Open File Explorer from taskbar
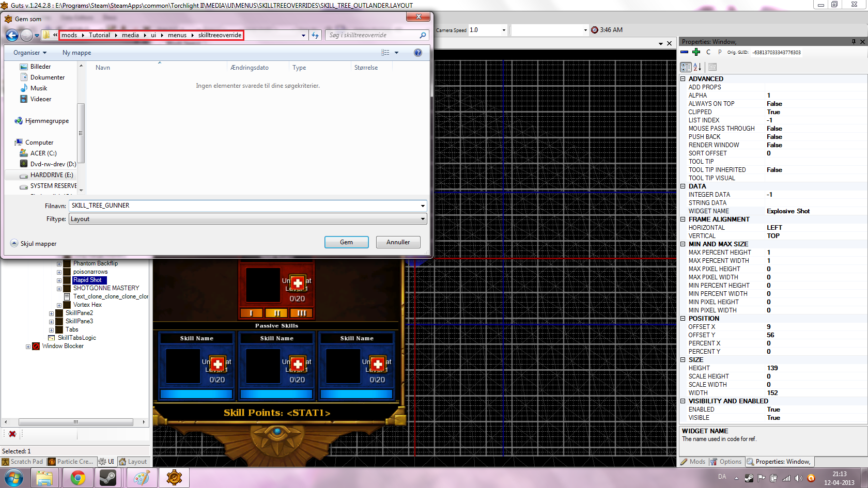Image resolution: width=868 pixels, height=488 pixels. pos(45,478)
